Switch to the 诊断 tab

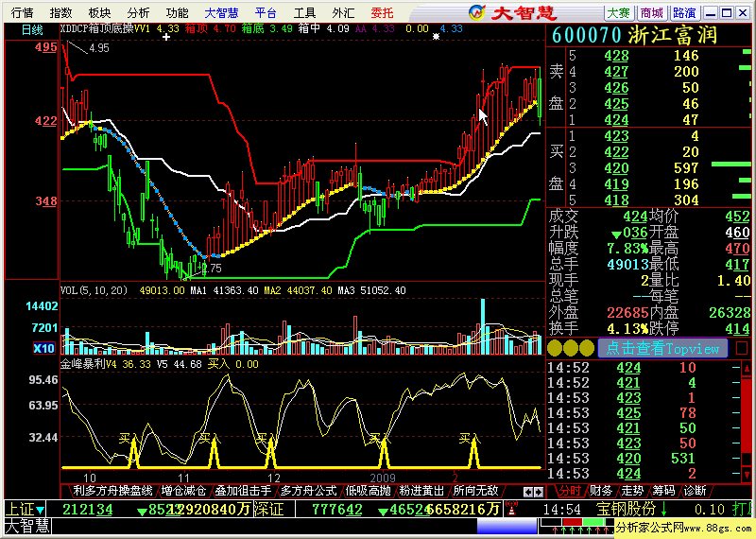[695, 491]
